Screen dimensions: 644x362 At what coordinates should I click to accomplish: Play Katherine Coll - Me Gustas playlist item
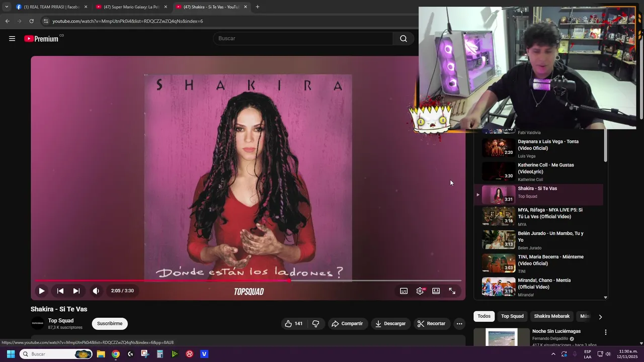538,172
